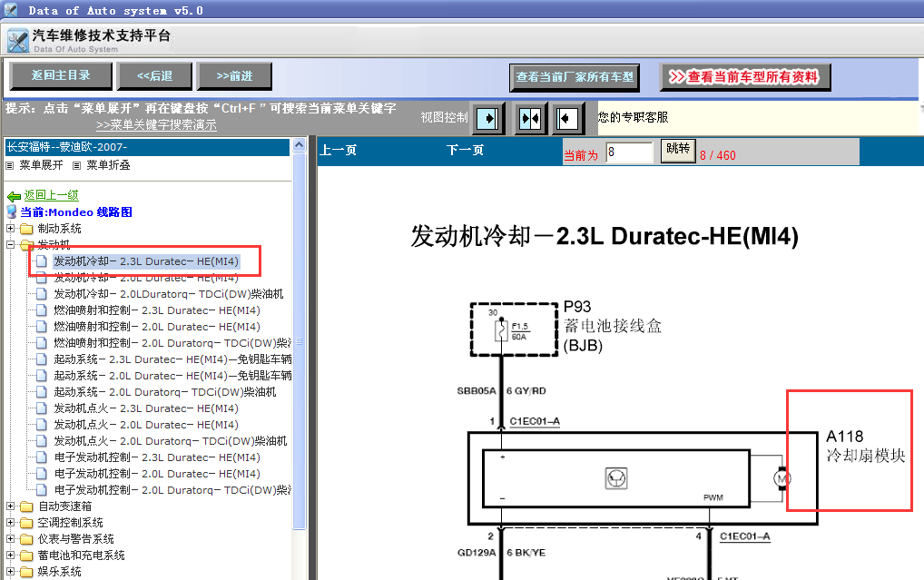Click 返回主目录 button
This screenshot has width=924, height=580.
coord(62,75)
